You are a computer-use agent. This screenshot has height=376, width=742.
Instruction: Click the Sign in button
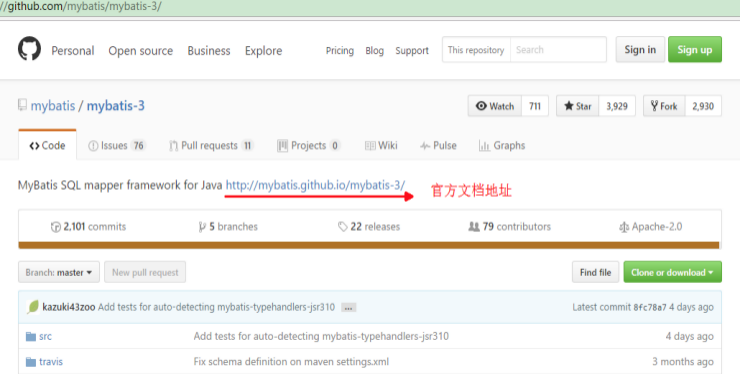pyautogui.click(x=640, y=50)
